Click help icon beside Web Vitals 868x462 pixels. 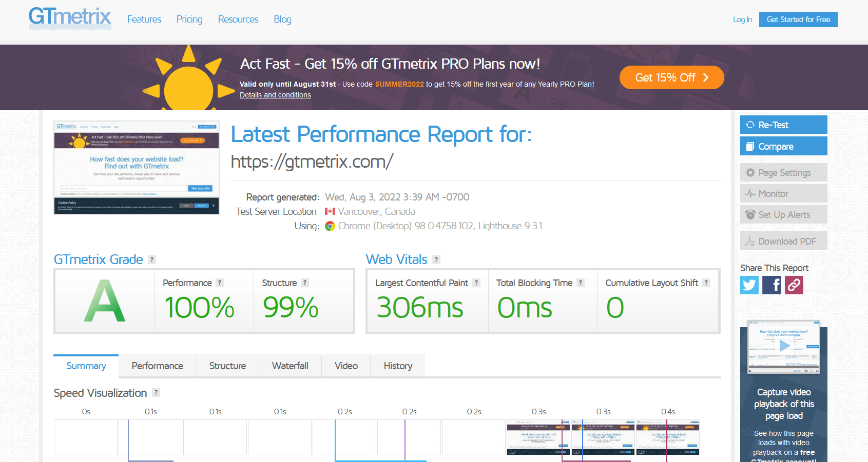(x=436, y=260)
